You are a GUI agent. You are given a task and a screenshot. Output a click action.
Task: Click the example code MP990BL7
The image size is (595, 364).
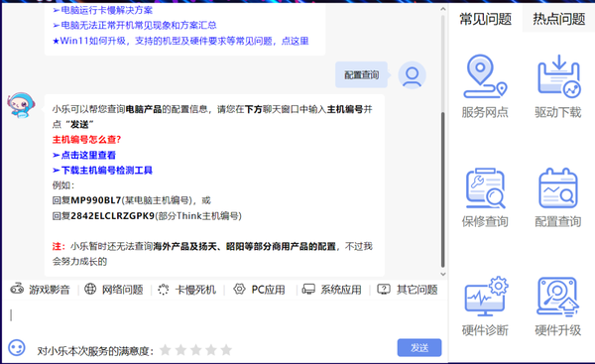(x=96, y=200)
